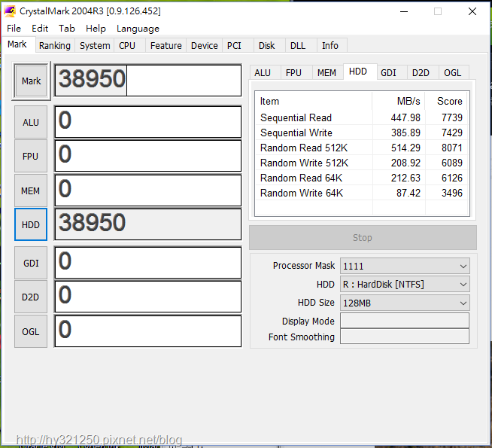This screenshot has width=492, height=448.
Task: Select the Random Write 64K row
Action: point(361,193)
